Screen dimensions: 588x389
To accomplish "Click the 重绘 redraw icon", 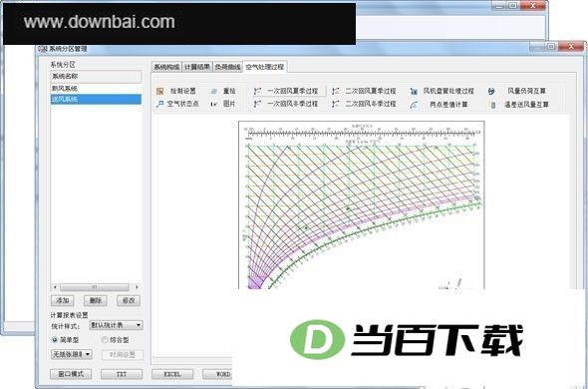I will [223, 91].
